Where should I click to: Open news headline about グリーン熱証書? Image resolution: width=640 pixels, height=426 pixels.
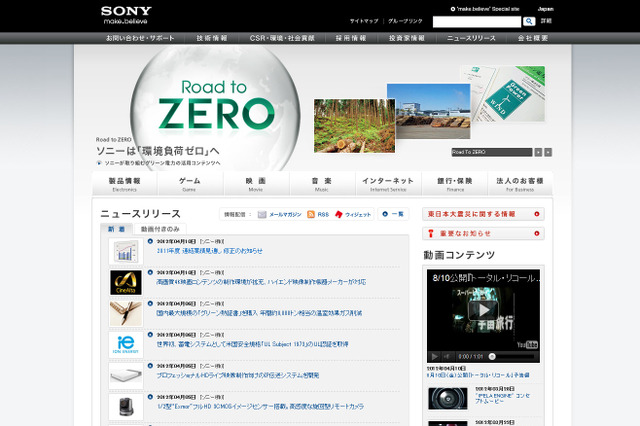tap(259, 313)
